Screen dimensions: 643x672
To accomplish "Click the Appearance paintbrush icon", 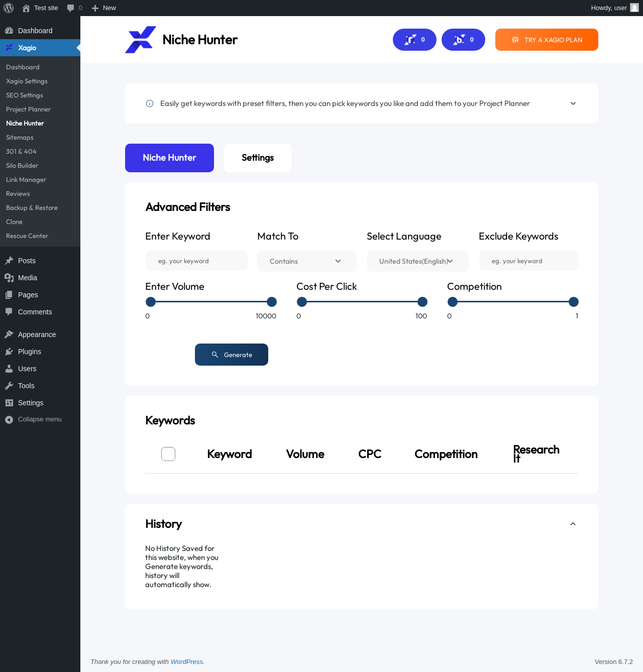I will pos(9,334).
